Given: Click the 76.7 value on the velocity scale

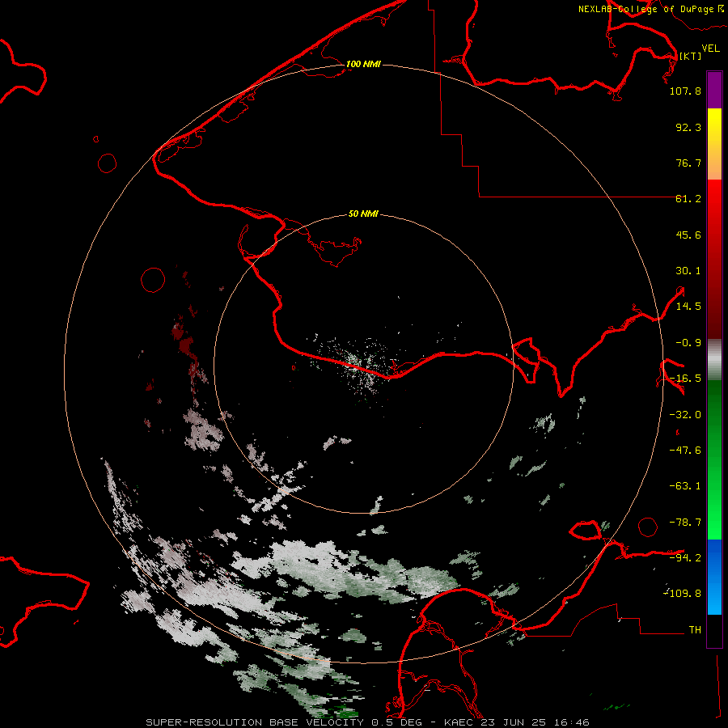Looking at the screenshot, I should (x=688, y=163).
